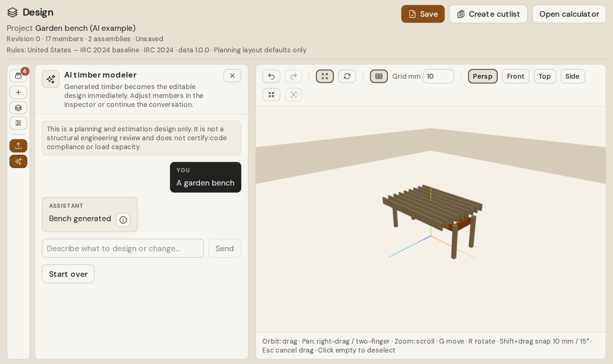613x364 pixels.
Task: Toggle the expand-arrows fit view button
Action: [x=325, y=76]
